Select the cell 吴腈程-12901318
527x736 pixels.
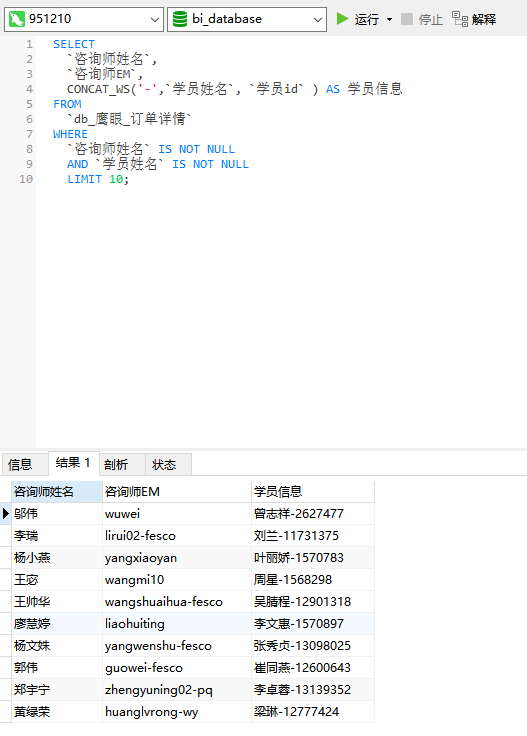313,602
